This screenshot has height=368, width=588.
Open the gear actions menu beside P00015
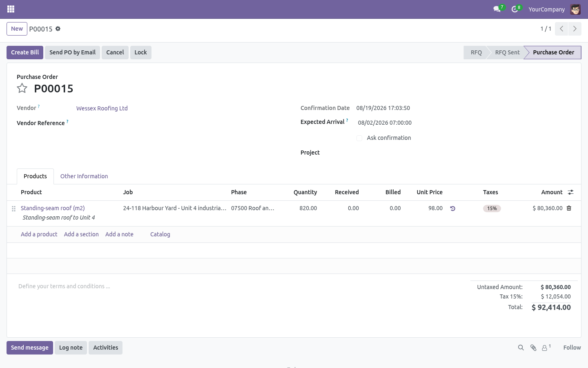(x=58, y=29)
